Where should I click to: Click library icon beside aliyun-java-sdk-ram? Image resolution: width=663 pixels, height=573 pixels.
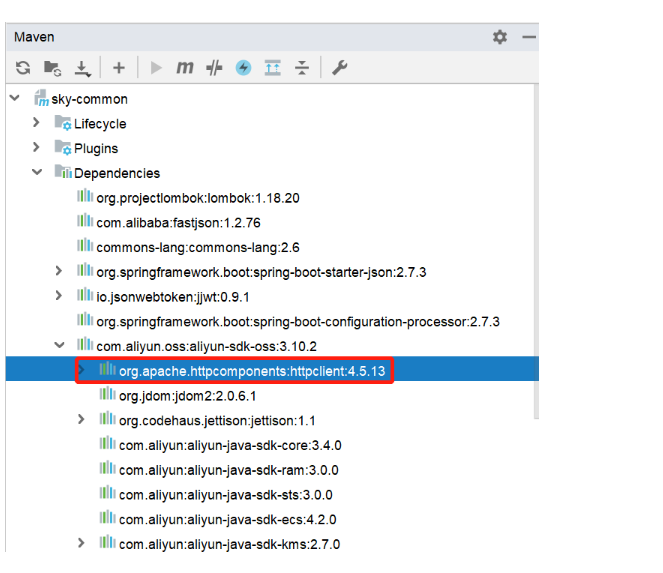[x=107, y=468]
